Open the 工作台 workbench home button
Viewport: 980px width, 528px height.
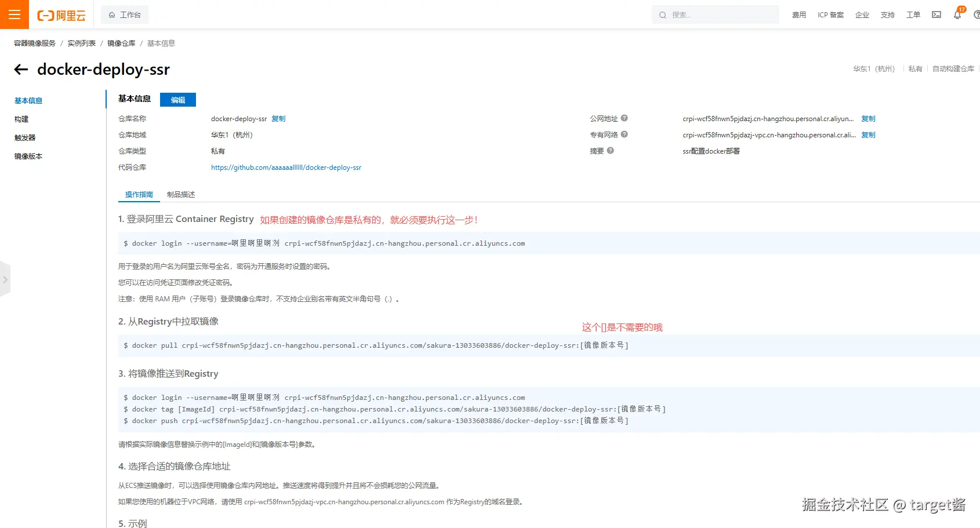click(x=125, y=14)
